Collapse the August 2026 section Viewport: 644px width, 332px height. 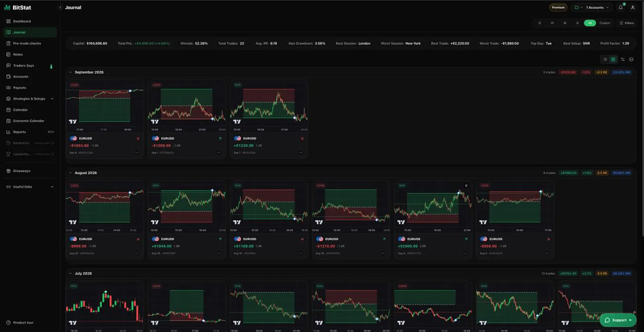pos(70,173)
